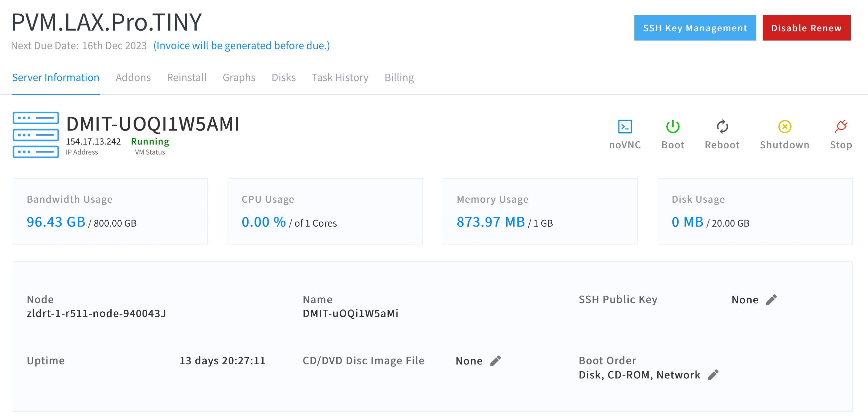Click the Running VM status text
868x420 pixels.
[x=150, y=142]
